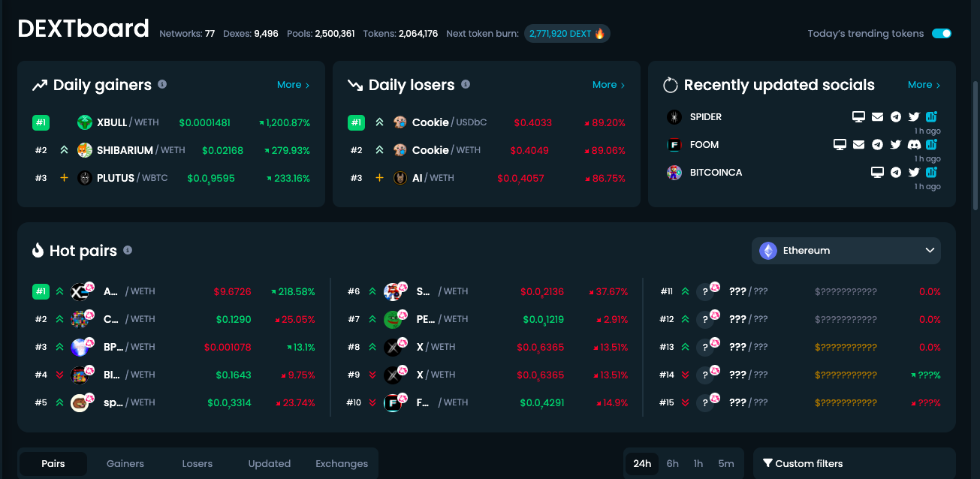Switch to the Gainers tab
Screen dimensions: 980x479
pos(125,464)
